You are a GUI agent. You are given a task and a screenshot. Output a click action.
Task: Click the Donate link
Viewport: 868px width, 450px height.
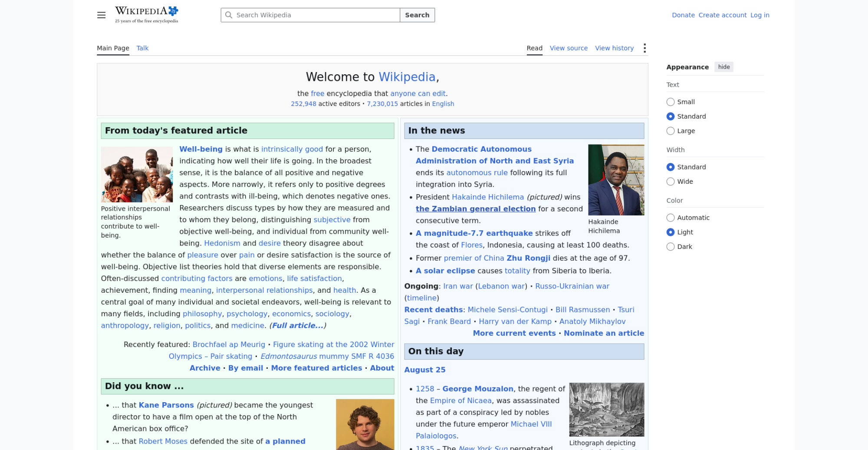point(683,15)
